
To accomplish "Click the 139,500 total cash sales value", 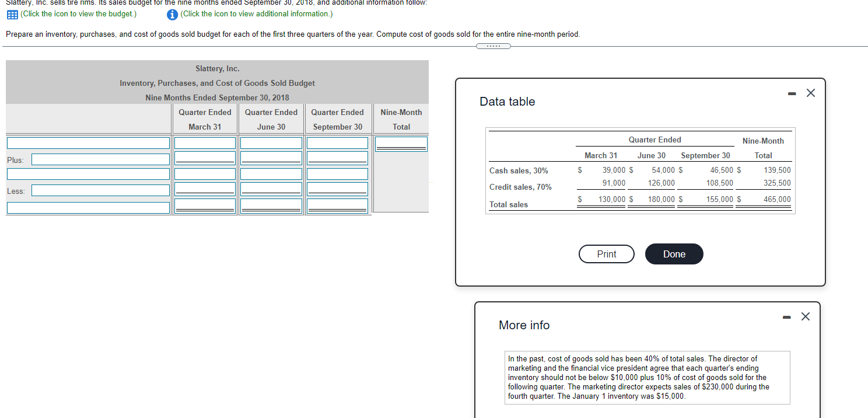I will click(x=777, y=170).
